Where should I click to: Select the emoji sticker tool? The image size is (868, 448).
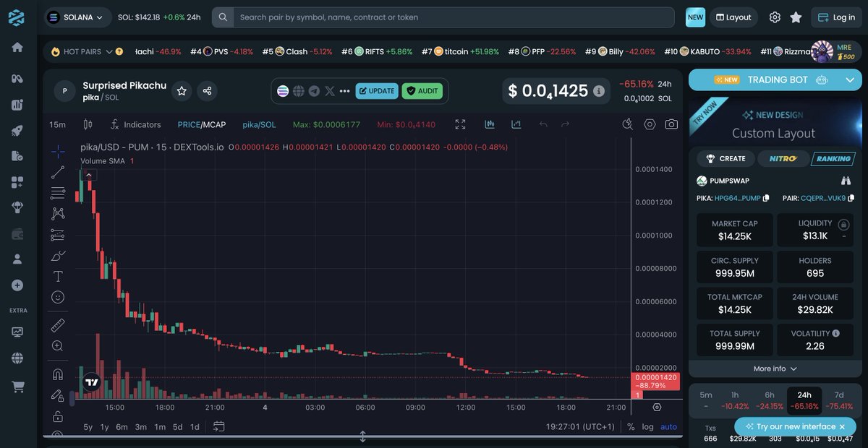click(x=58, y=297)
